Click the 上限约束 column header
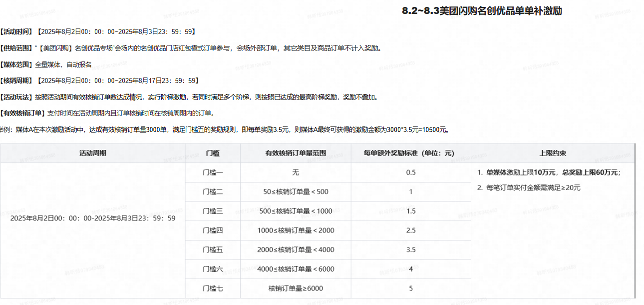 553,153
